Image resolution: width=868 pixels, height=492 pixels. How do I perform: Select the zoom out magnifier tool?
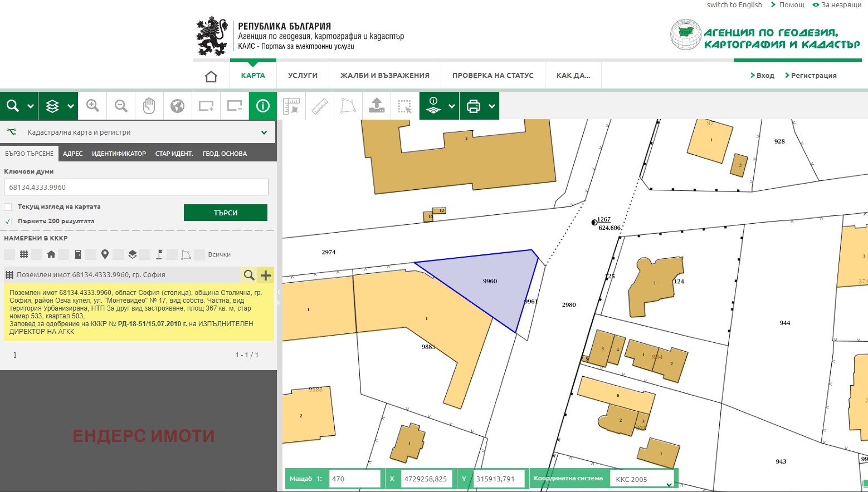pos(121,106)
